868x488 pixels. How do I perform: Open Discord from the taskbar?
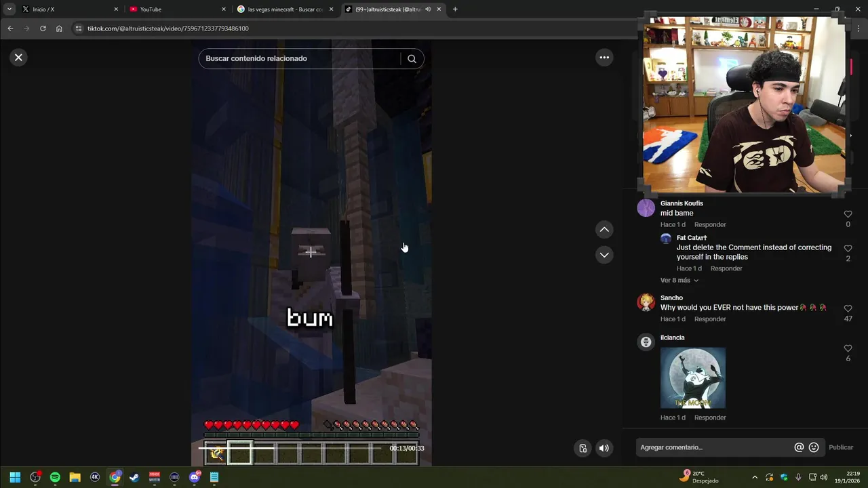(195, 477)
